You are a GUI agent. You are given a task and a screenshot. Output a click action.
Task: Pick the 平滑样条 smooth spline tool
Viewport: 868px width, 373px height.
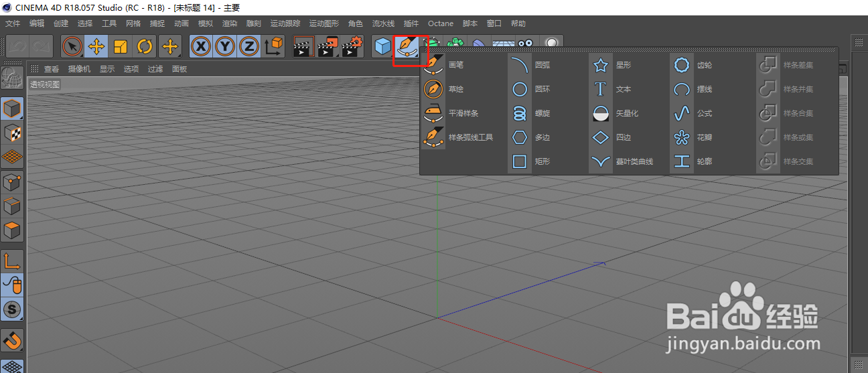point(449,113)
